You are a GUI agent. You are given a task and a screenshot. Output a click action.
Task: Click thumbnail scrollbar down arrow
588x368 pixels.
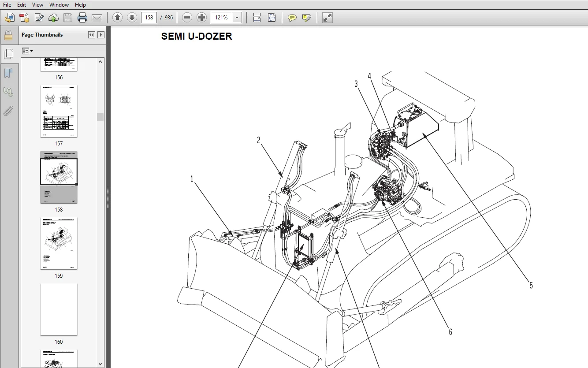(x=100, y=364)
